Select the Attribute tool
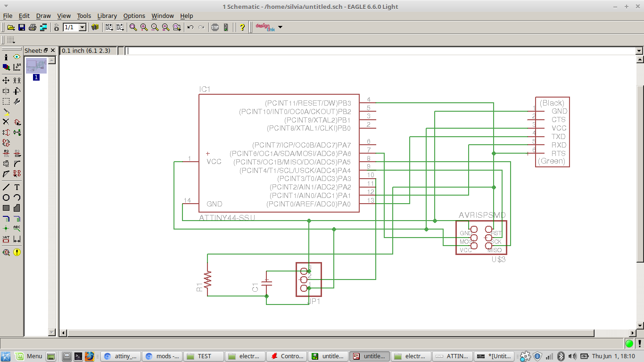644x362 pixels. 6,239
